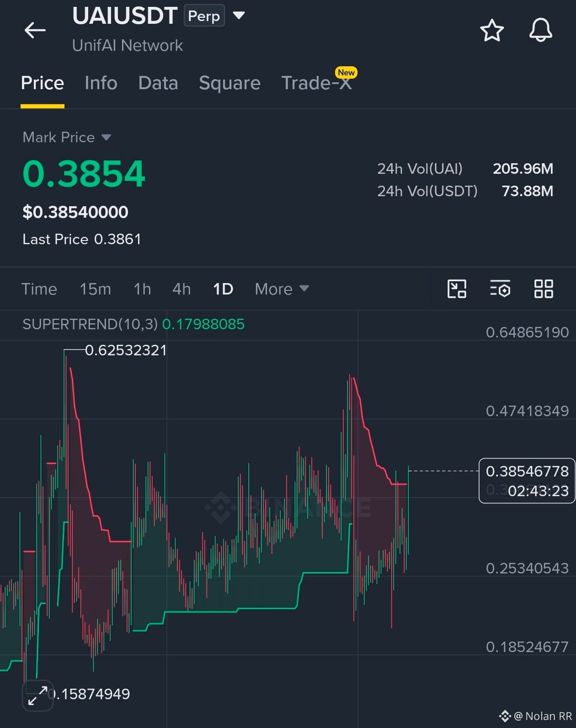Tap the UnifAI Network subtitle
The image size is (576, 728).
point(128,45)
